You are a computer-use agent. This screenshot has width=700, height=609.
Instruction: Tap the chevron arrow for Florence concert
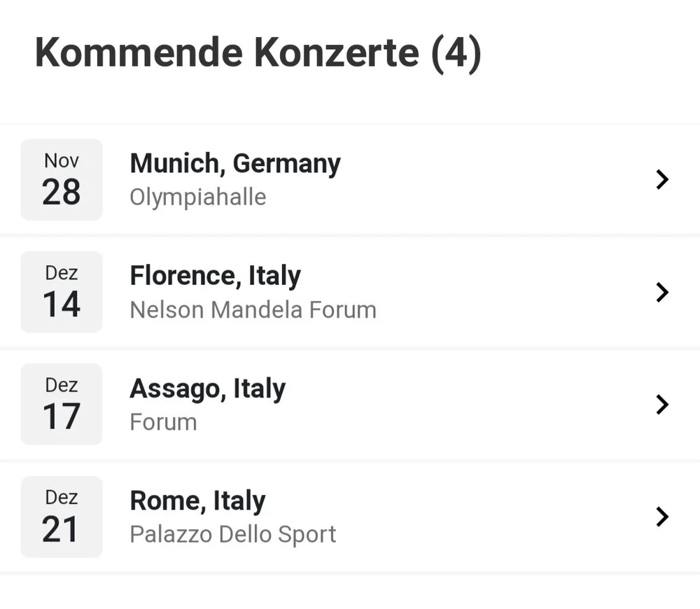pos(662,292)
